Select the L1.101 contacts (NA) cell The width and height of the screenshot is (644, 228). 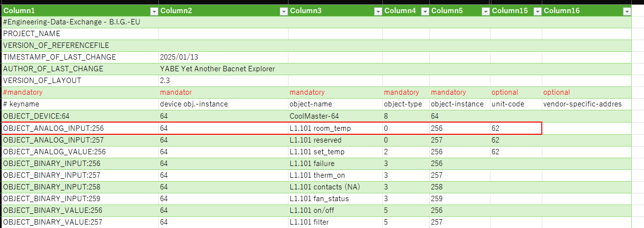click(335, 187)
